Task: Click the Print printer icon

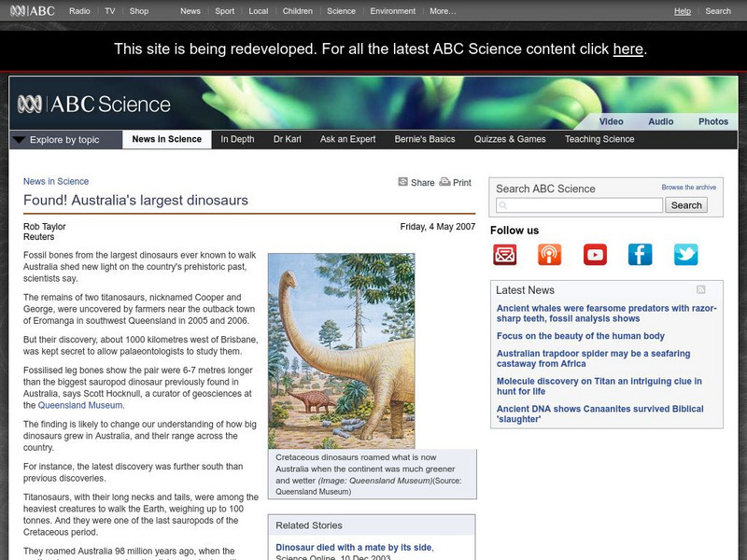Action: (x=444, y=182)
